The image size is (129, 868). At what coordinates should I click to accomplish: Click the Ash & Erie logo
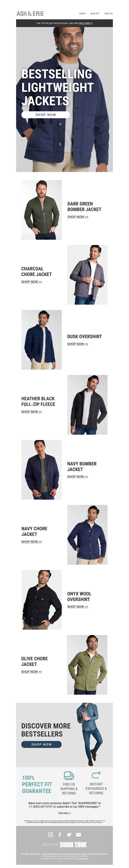click(x=30, y=14)
